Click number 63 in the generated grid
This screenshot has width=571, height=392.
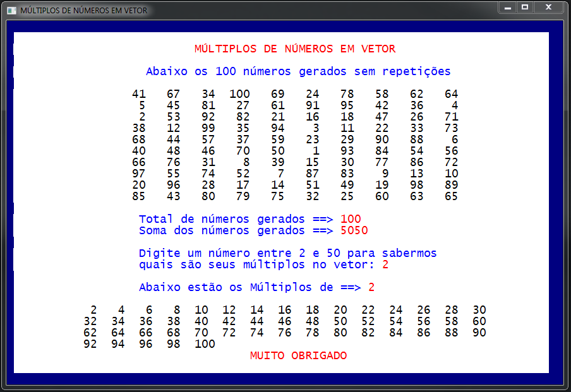(417, 196)
